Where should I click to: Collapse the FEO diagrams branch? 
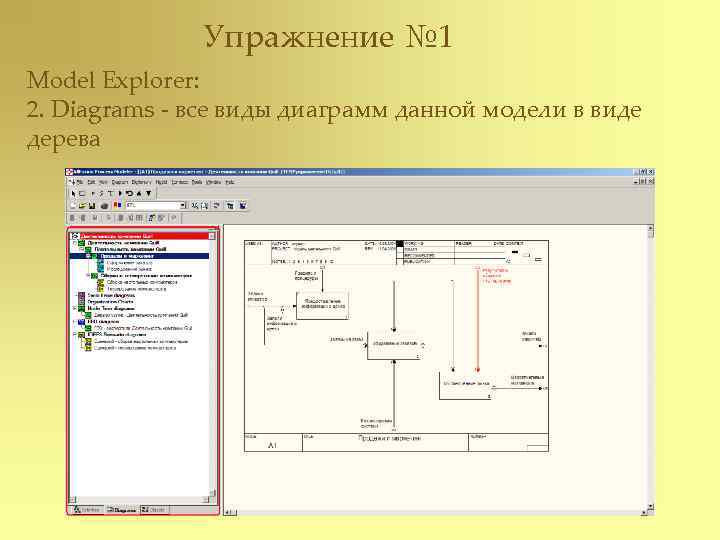click(74, 321)
